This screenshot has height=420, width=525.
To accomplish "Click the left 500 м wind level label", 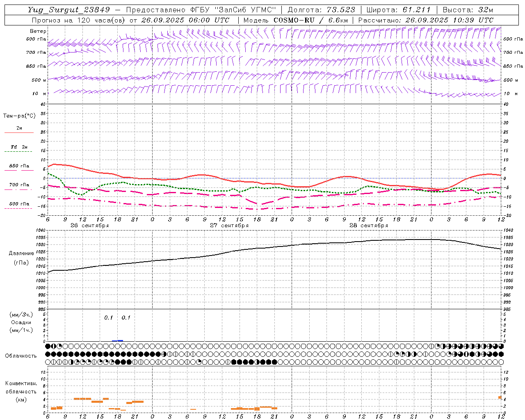I will coord(39,80).
